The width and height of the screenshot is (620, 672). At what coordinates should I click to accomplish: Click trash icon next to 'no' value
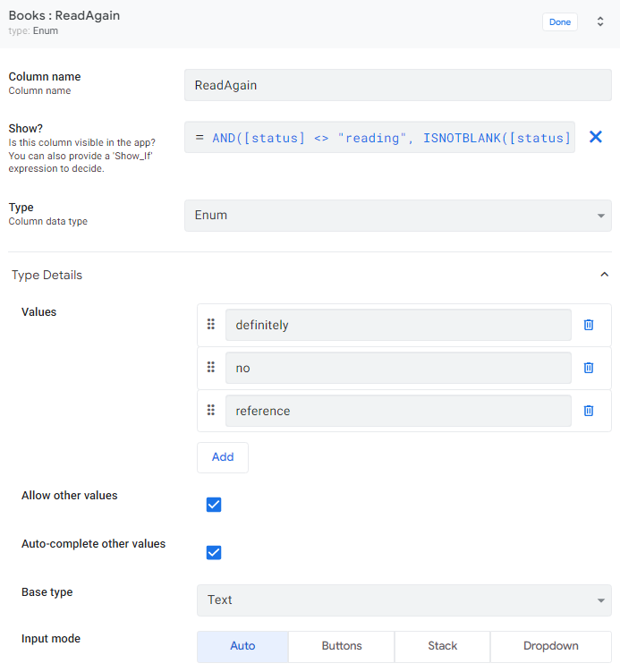(589, 368)
